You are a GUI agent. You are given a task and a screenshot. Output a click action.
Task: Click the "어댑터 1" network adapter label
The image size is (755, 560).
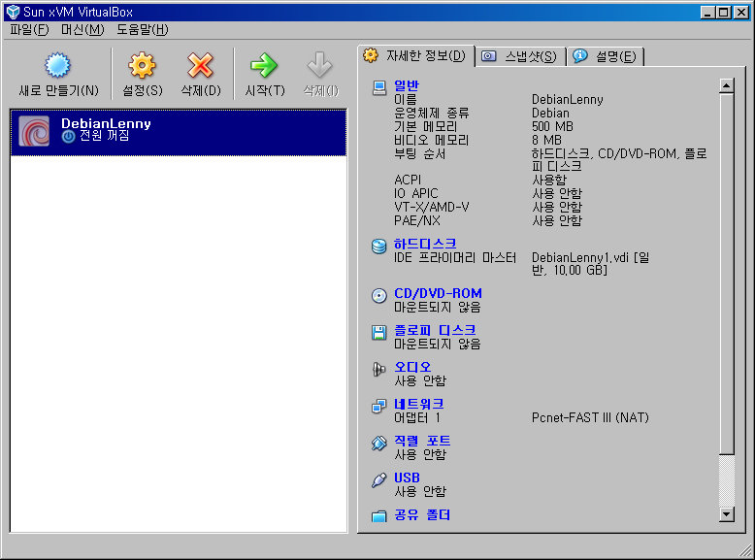(417, 417)
